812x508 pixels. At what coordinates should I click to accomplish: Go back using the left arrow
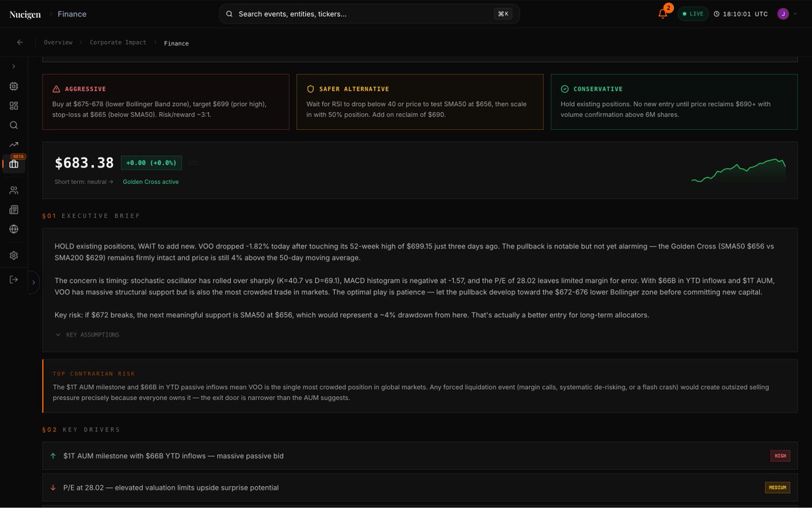[20, 42]
